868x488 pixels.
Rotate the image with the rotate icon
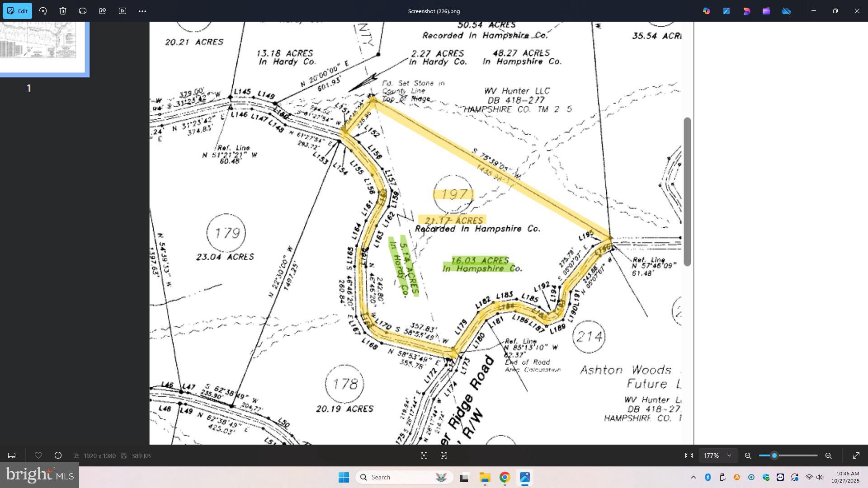[x=43, y=11]
